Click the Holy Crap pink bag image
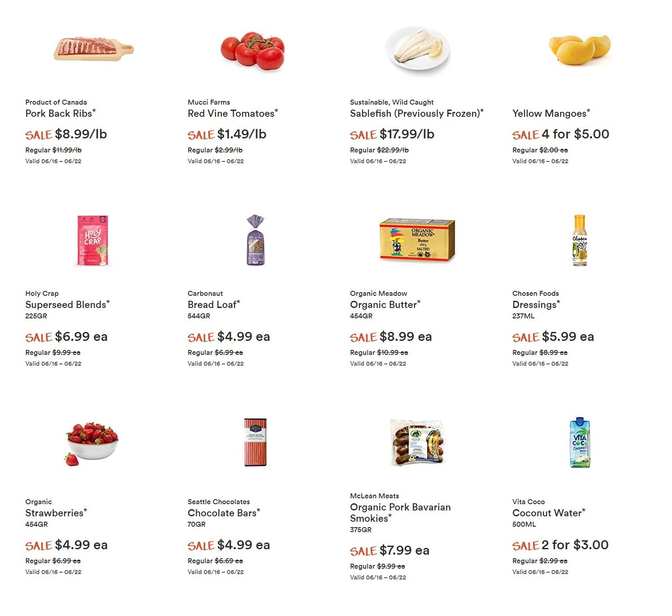This screenshot has width=672, height=616. tap(92, 240)
